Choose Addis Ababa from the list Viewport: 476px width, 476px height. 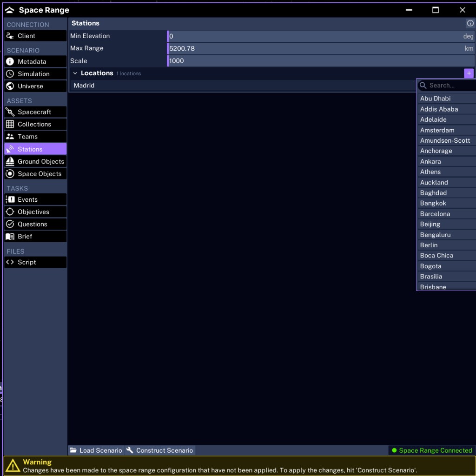(x=447, y=109)
